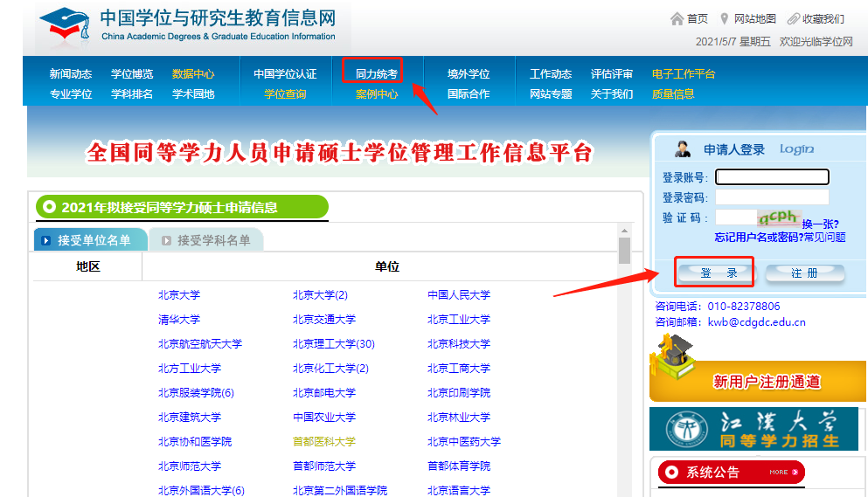Open 北方工业大学 link
The height and width of the screenshot is (497, 868).
tap(190, 368)
